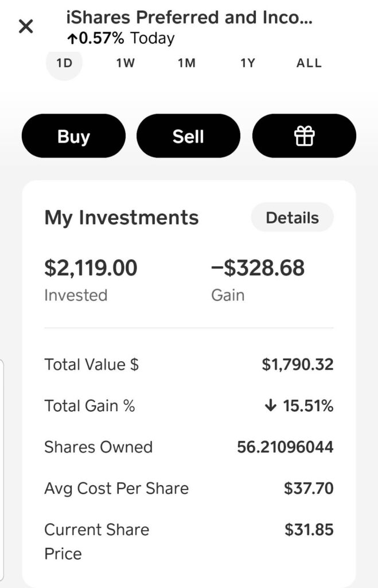The image size is (378, 588).
Task: Choose the 1Y chart range
Action: click(247, 63)
